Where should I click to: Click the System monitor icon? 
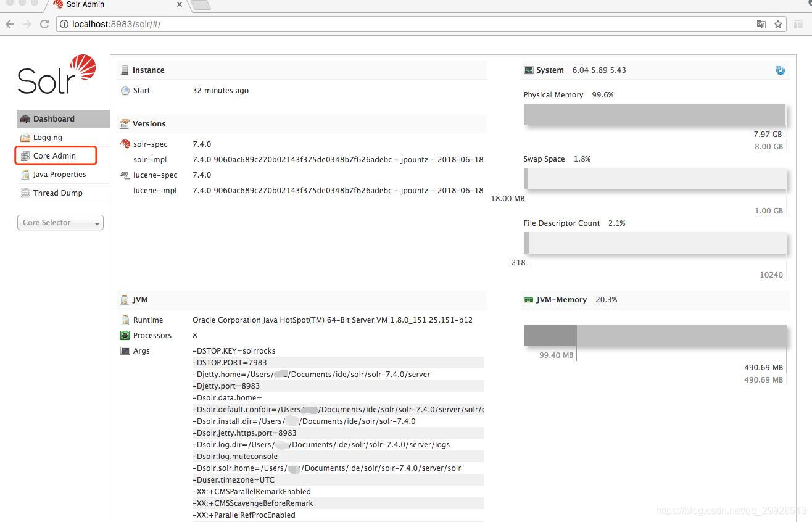point(528,70)
